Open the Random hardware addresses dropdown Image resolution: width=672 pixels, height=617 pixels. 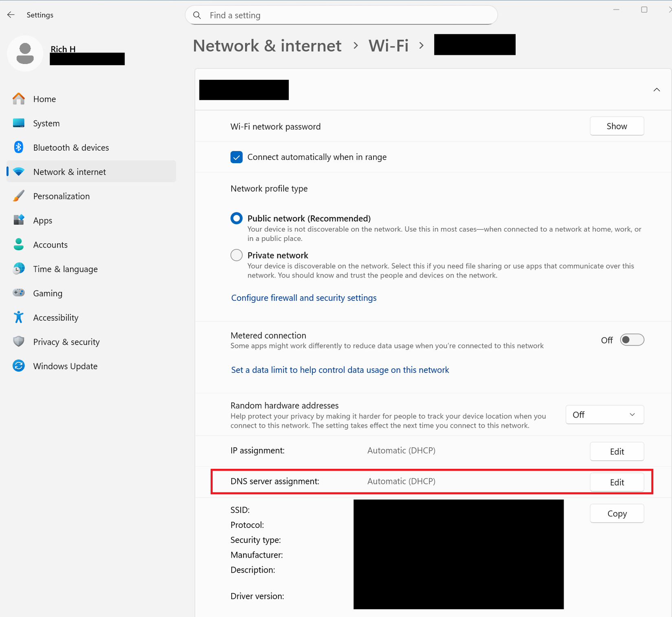[604, 414]
